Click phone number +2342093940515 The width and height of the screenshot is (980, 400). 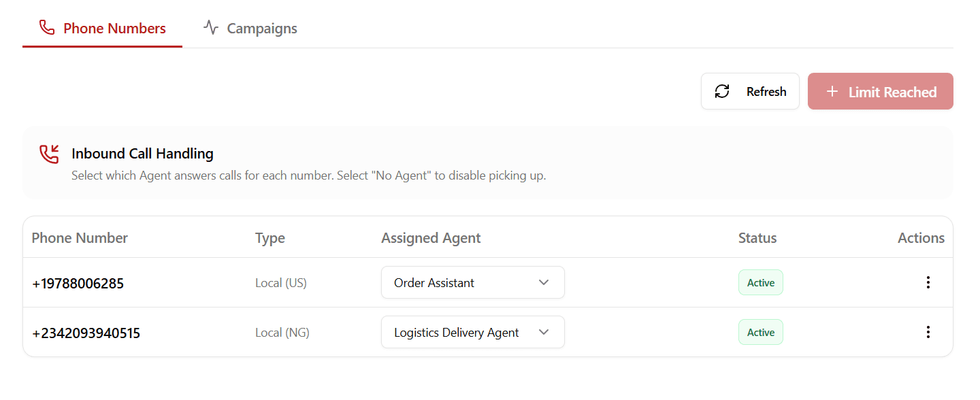pyautogui.click(x=86, y=333)
